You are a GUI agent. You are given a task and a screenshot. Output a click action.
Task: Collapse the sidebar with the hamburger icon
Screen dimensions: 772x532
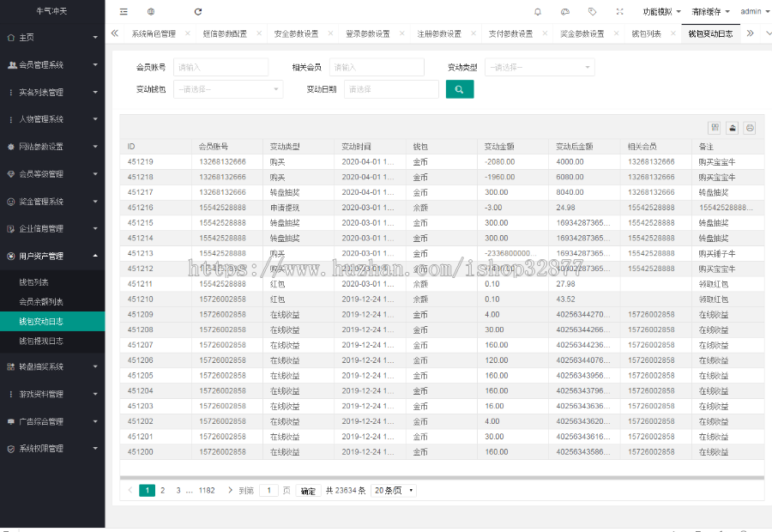tap(123, 11)
